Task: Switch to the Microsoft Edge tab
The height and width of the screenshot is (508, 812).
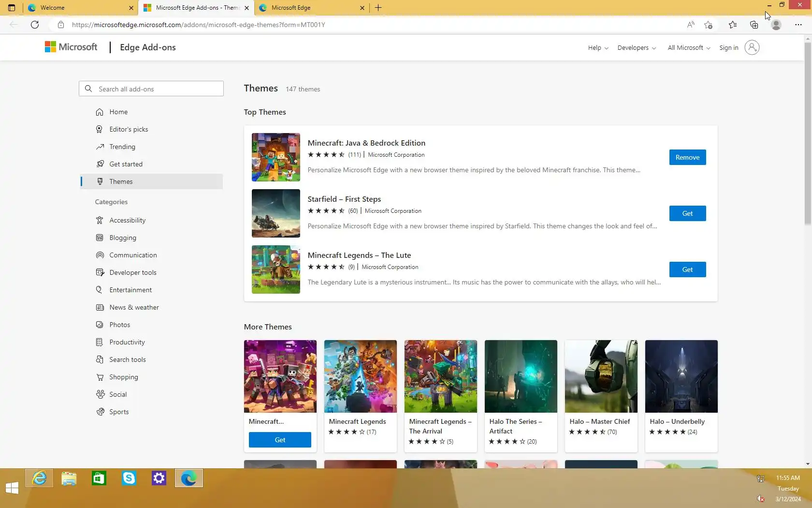Action: pyautogui.click(x=311, y=8)
